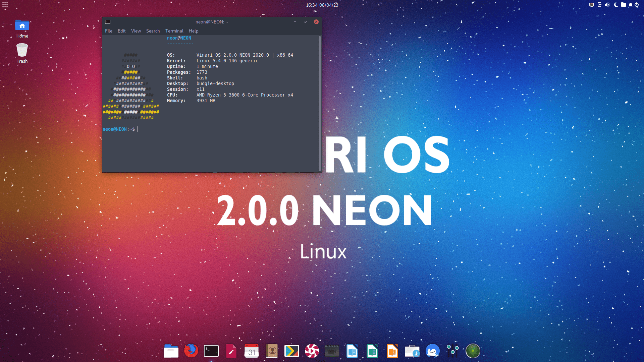Open the Terminal icon in the dock
The height and width of the screenshot is (362, 644).
coord(211,351)
